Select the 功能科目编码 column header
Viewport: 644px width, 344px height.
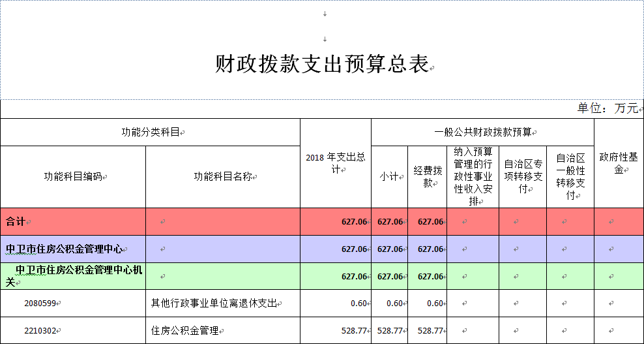(x=73, y=177)
